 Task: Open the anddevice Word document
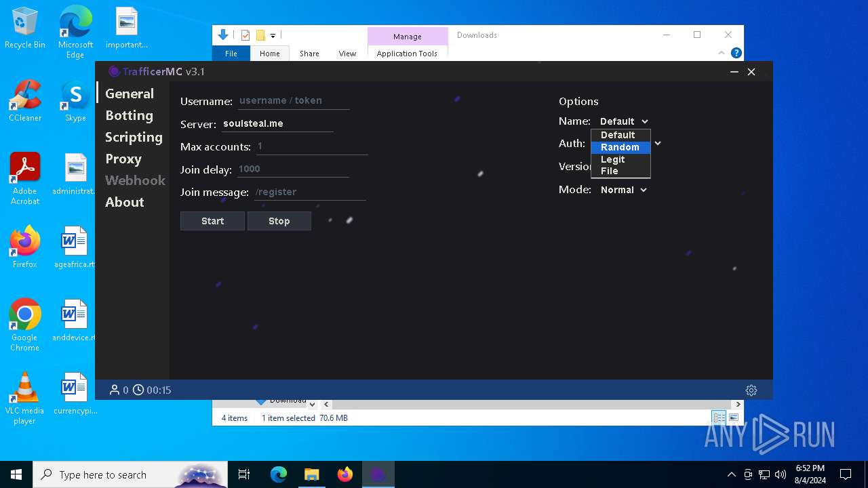(75, 321)
